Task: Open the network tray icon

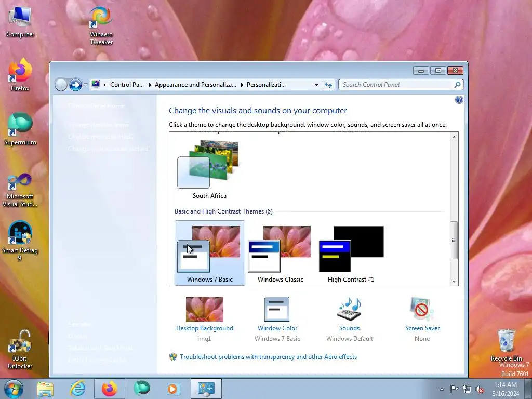Action: pyautogui.click(x=467, y=389)
